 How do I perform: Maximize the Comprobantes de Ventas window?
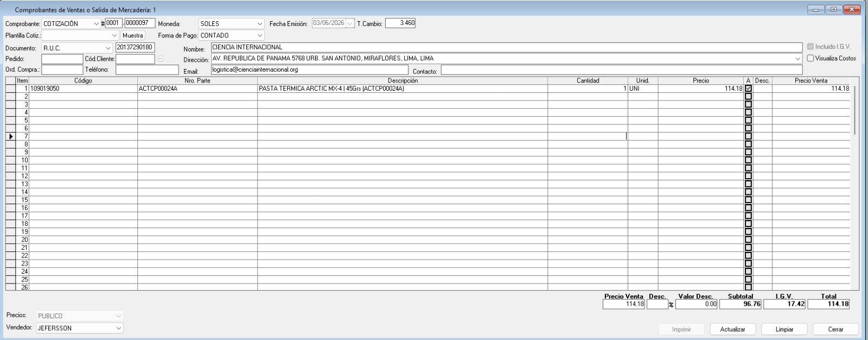tap(833, 10)
